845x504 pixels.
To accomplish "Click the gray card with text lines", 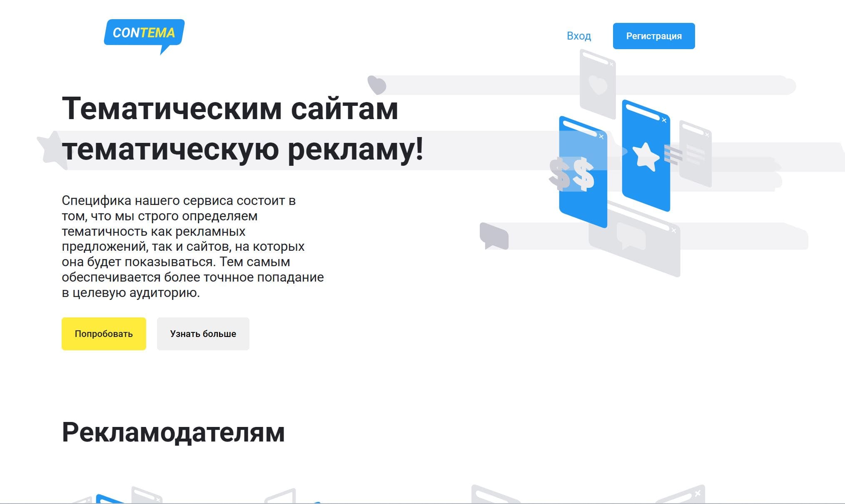I will [x=696, y=154].
